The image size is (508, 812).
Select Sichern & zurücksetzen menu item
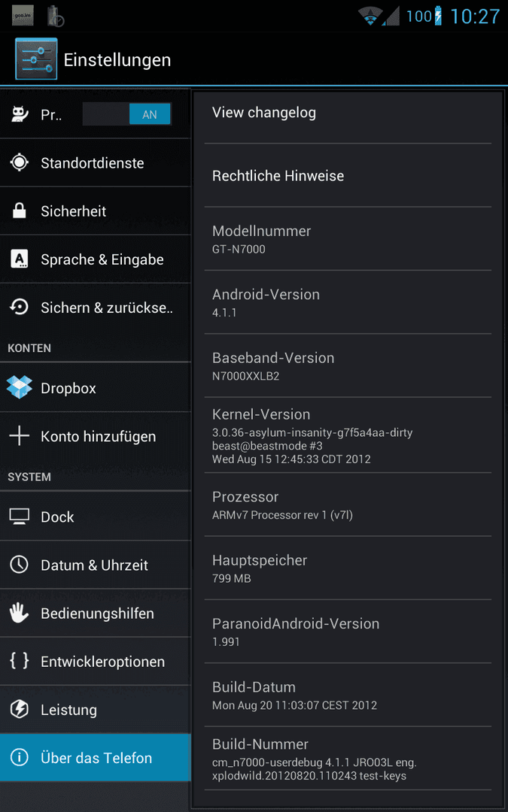[x=96, y=308]
